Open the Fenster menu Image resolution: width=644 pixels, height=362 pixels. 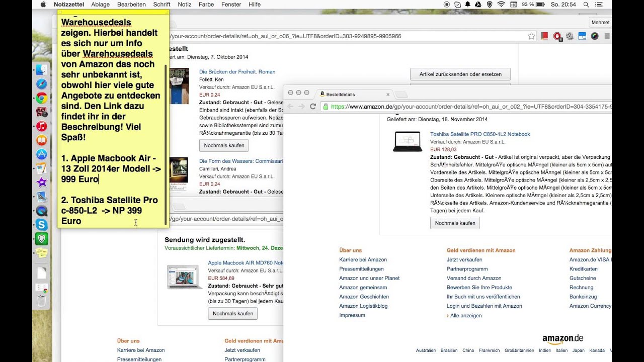pyautogui.click(x=231, y=5)
